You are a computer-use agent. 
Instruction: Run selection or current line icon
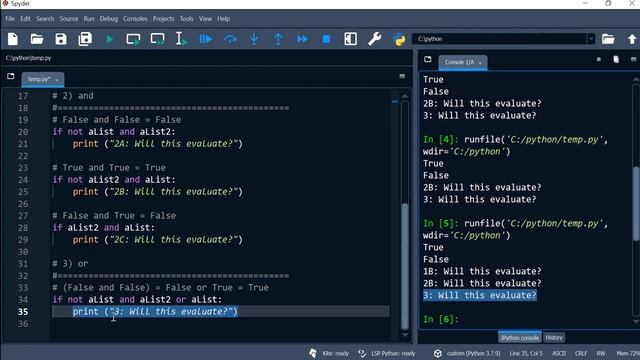[181, 39]
